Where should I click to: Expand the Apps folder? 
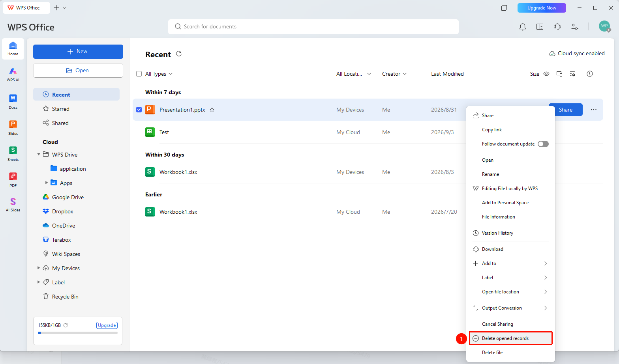coord(47,183)
